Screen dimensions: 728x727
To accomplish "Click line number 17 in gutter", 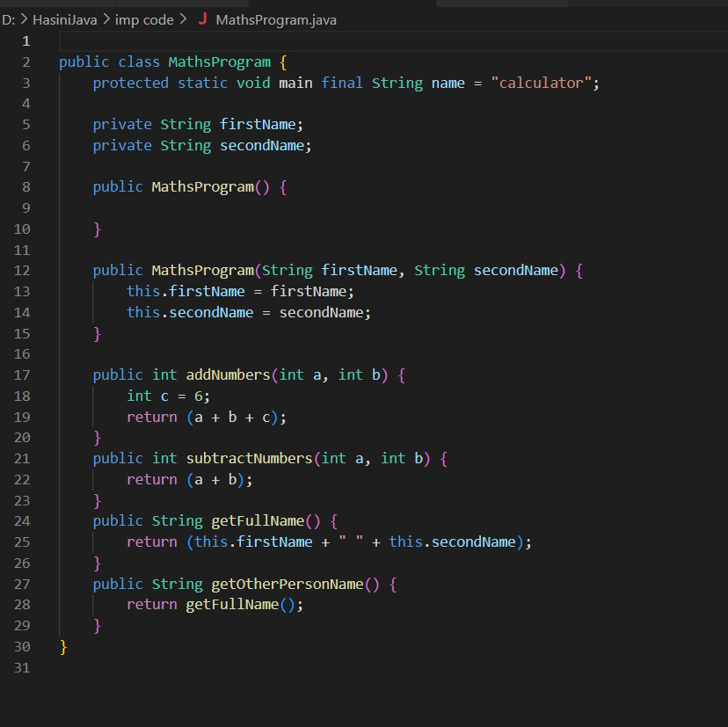I will [x=22, y=375].
